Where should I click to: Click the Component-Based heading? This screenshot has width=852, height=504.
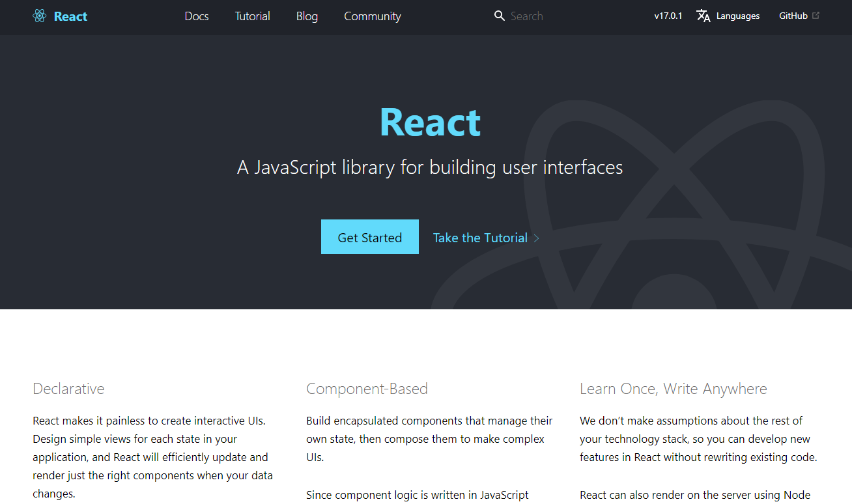(367, 389)
